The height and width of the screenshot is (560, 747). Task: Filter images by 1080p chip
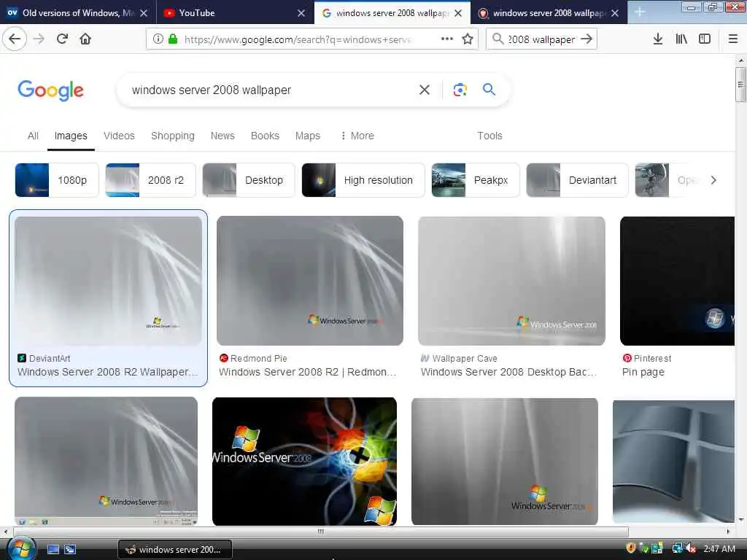coord(57,180)
